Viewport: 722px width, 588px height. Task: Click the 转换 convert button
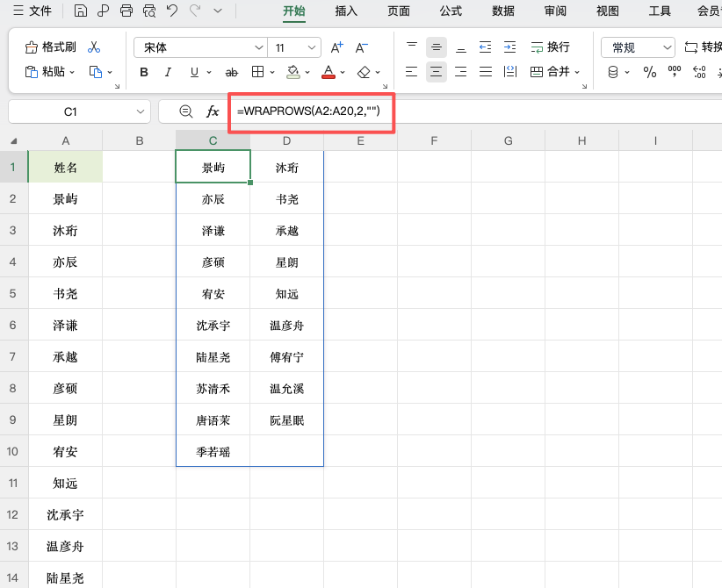click(x=704, y=47)
